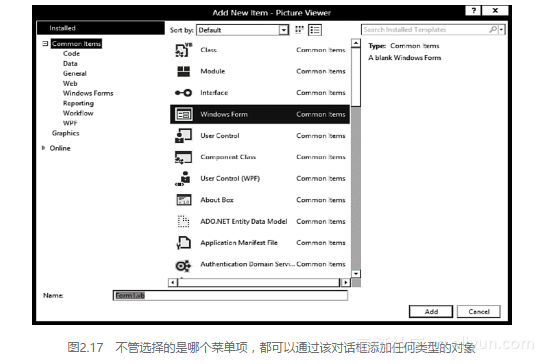
Task: Select the Windows Form template icon
Action: [183, 114]
